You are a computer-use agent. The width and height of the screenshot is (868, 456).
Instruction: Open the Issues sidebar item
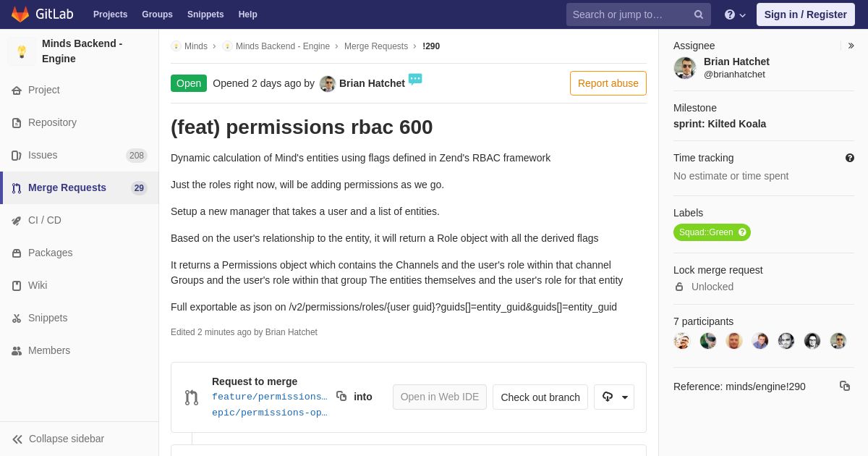43,155
